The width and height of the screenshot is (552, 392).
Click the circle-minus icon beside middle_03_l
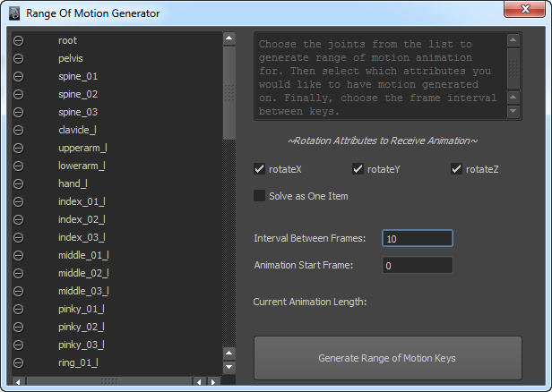(18, 292)
